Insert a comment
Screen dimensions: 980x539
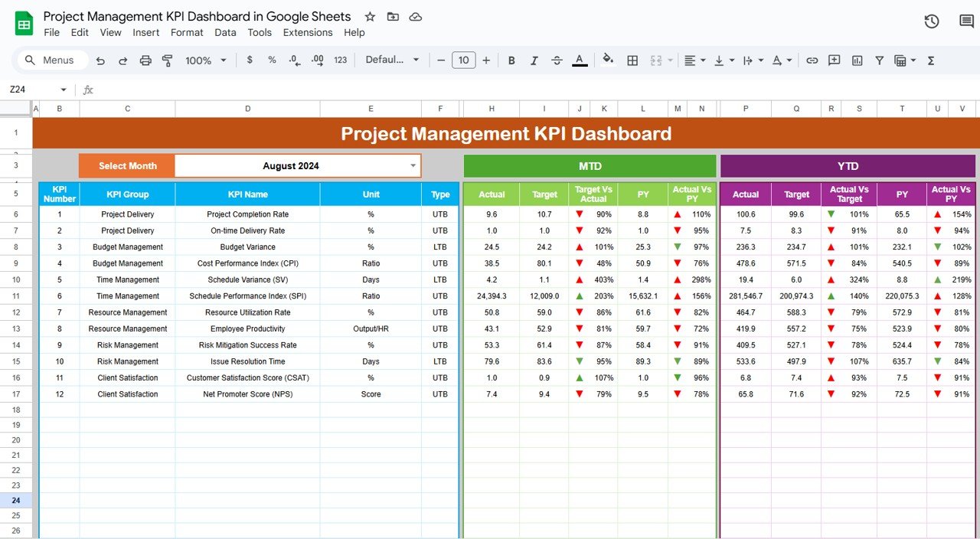coord(835,60)
